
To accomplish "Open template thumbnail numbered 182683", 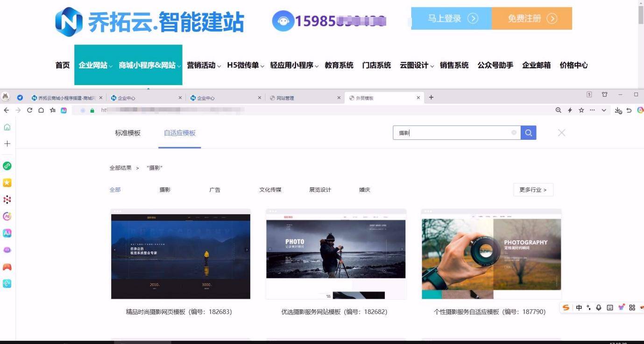I will pyautogui.click(x=180, y=254).
